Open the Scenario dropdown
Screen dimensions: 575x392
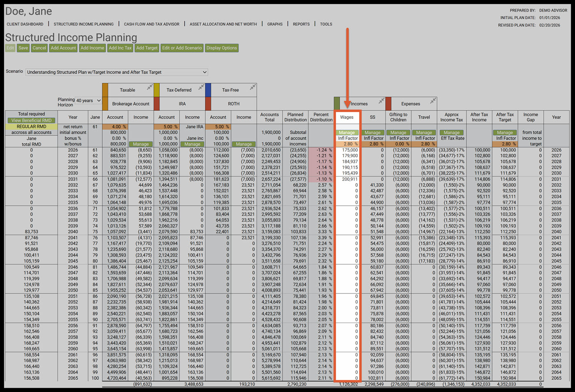[117, 72]
